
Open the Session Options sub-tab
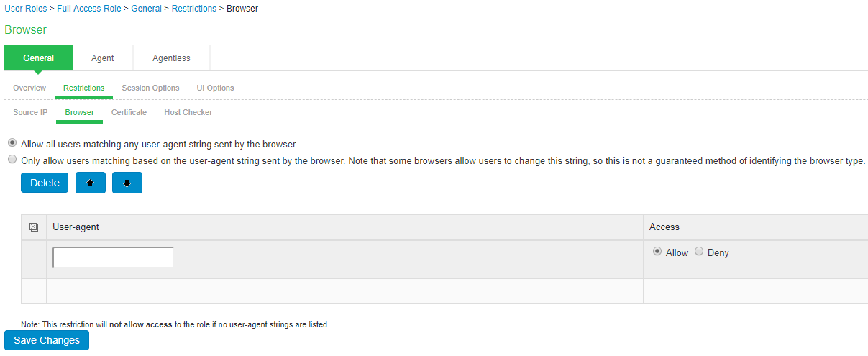tap(150, 88)
